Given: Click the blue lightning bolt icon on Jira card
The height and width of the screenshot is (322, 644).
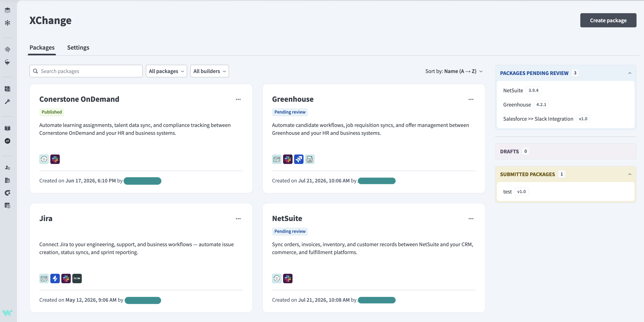Looking at the screenshot, I should tap(55, 279).
